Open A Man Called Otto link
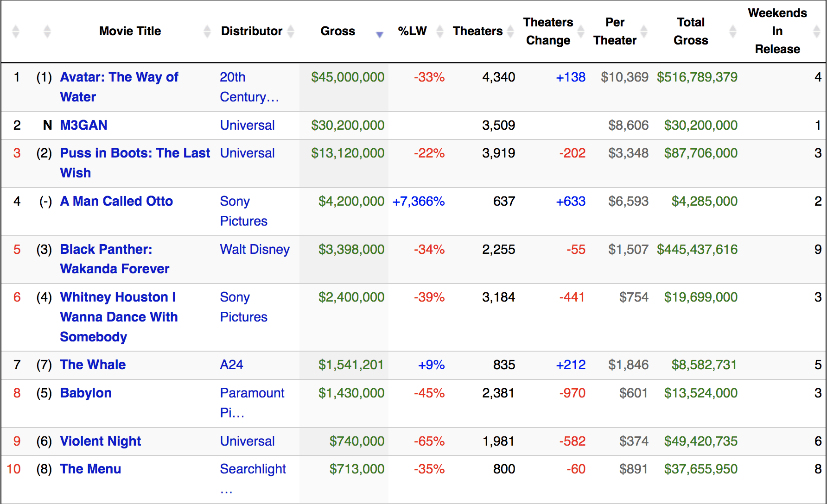Image resolution: width=827 pixels, height=504 pixels. [116, 201]
